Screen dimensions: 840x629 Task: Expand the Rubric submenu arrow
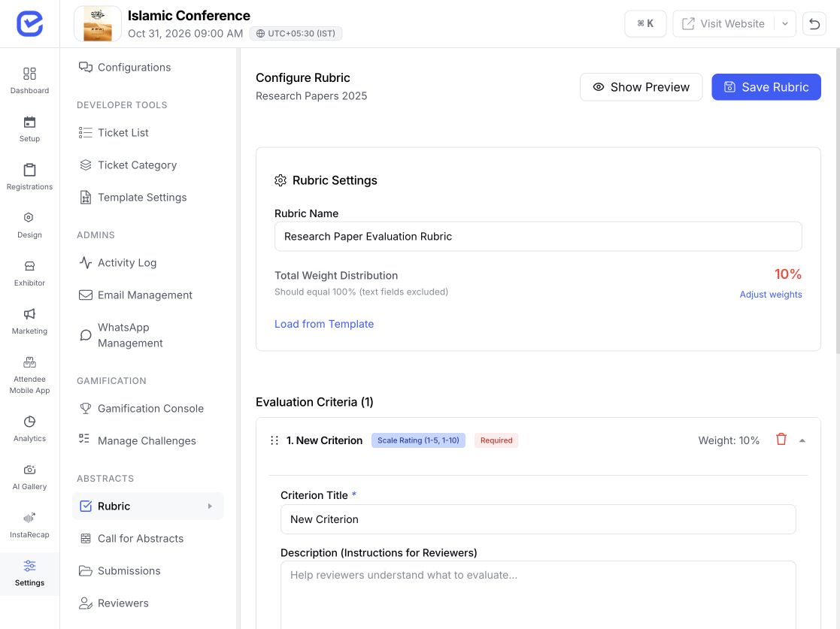210,506
